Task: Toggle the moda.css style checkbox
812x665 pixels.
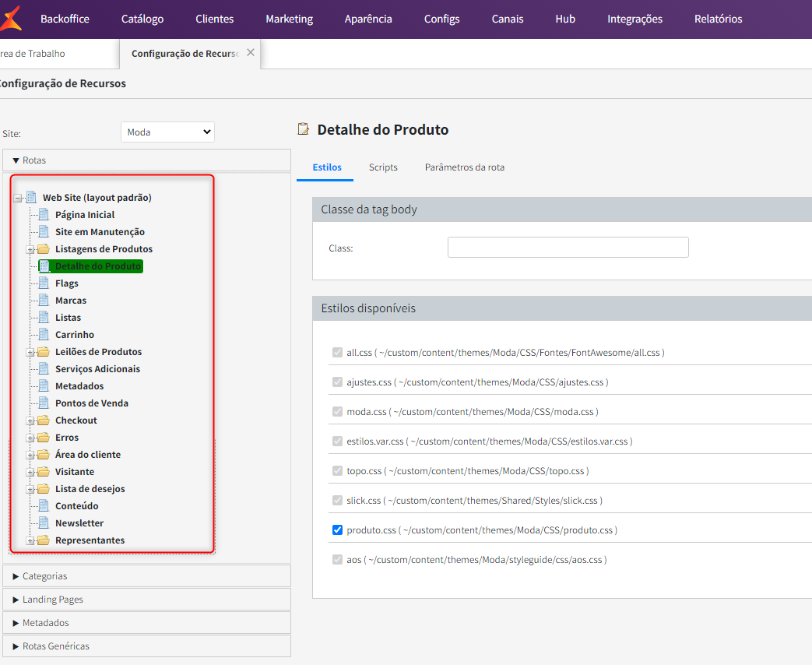Action: [x=337, y=411]
